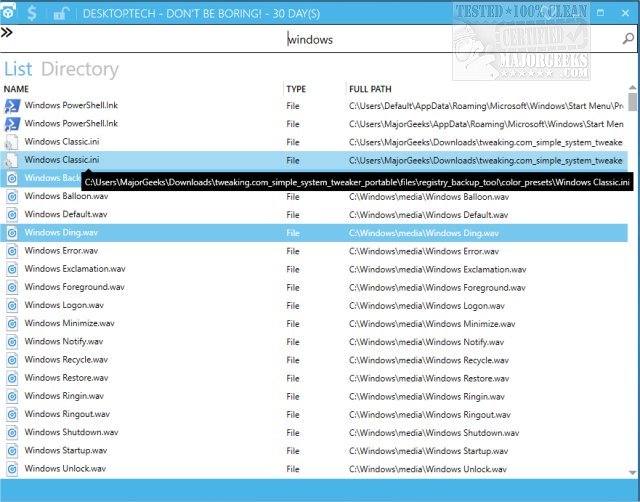This screenshot has width=640, height=502.
Task: Click the audio icon of Windows Minimize.wav
Action: (x=12, y=324)
